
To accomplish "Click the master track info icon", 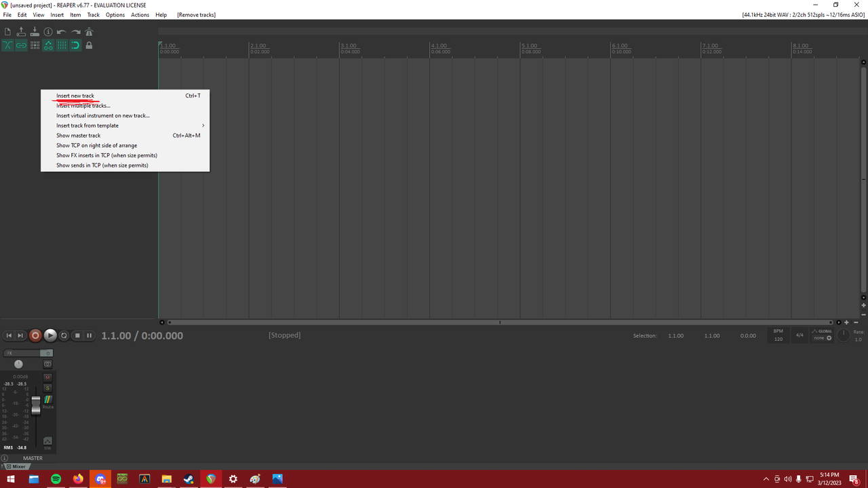I will (5, 458).
